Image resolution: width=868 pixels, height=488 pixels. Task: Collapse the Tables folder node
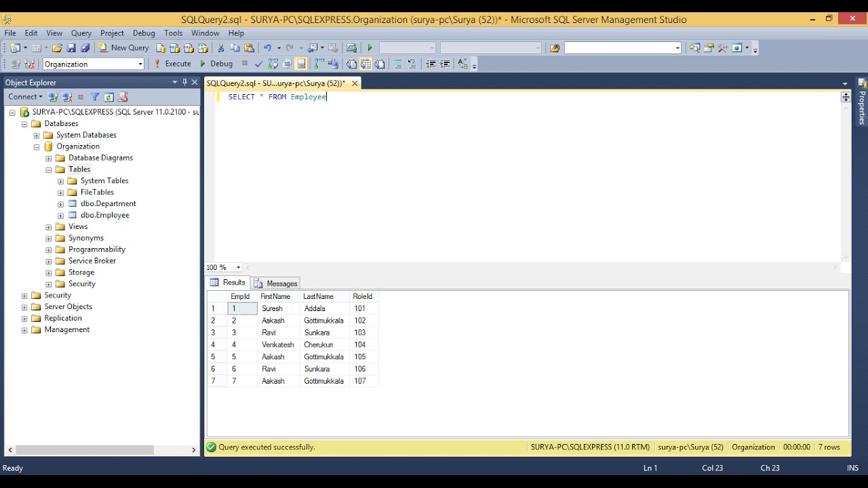point(49,169)
